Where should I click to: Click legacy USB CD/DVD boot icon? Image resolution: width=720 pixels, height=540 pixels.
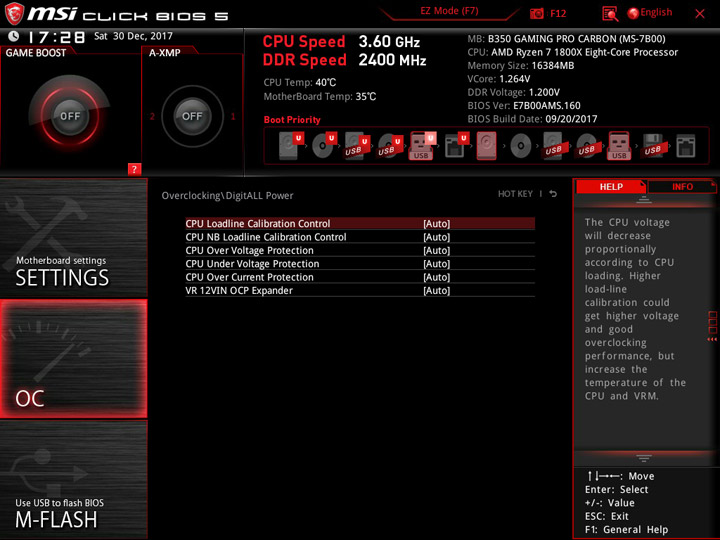[x=586, y=146]
